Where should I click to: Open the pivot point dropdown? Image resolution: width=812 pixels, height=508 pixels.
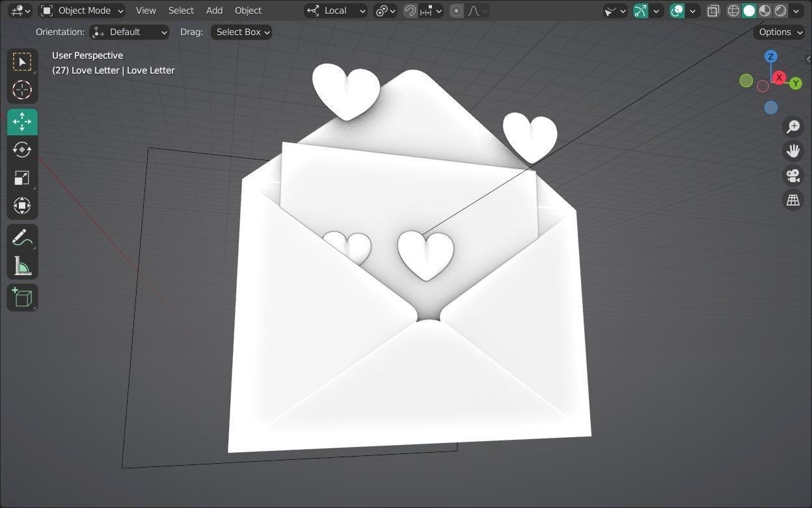pyautogui.click(x=385, y=10)
